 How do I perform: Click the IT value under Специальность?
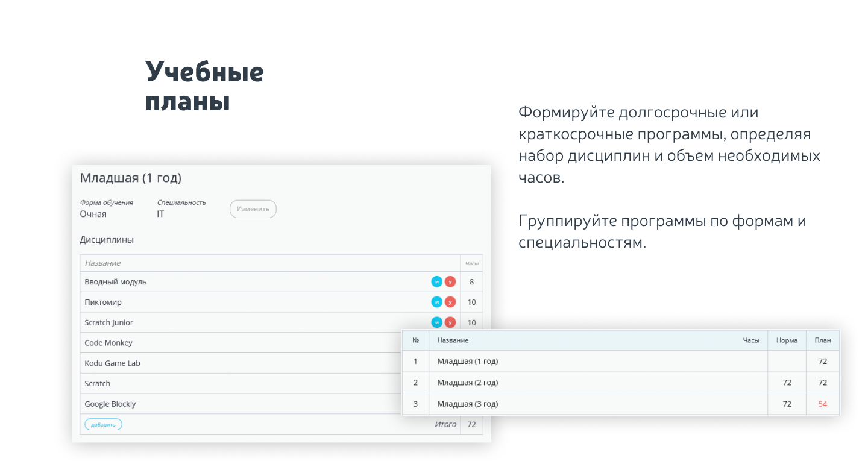[x=160, y=214]
